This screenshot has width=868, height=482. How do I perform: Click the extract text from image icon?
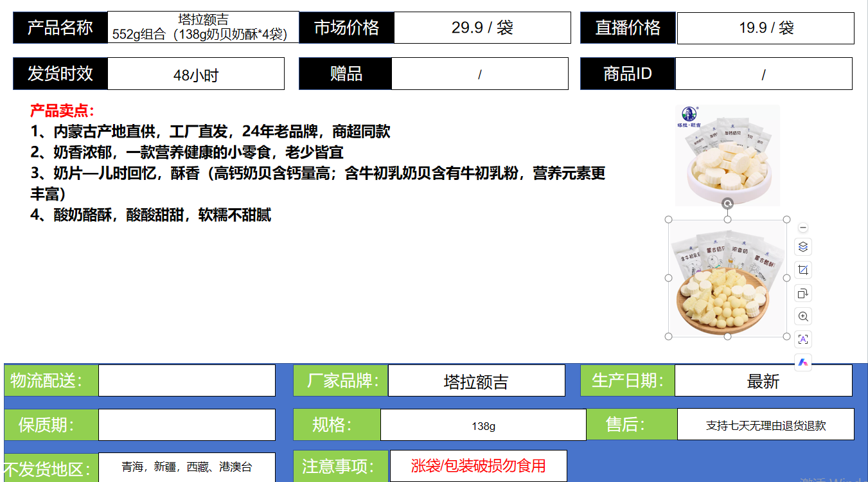(x=802, y=339)
